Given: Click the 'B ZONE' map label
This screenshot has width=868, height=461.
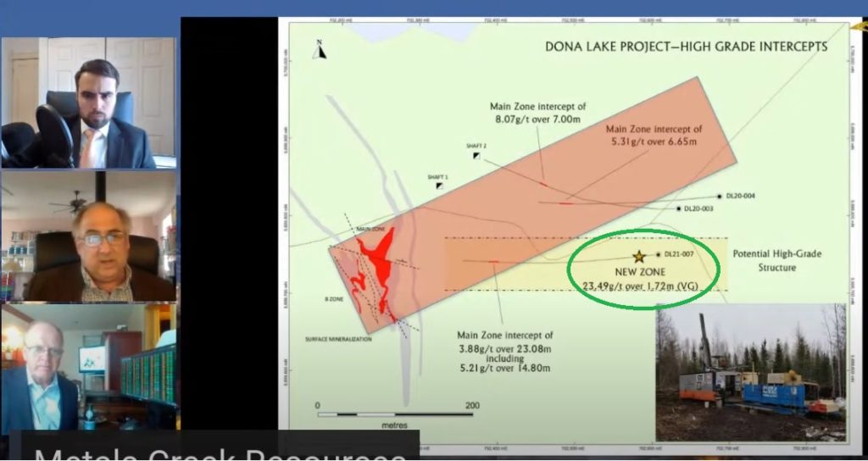Looking at the screenshot, I should (334, 299).
